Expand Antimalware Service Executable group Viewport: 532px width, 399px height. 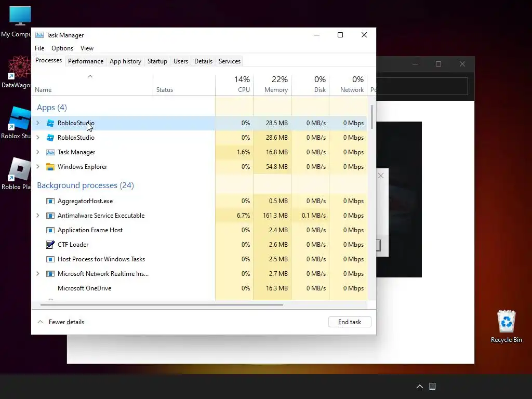click(x=38, y=216)
